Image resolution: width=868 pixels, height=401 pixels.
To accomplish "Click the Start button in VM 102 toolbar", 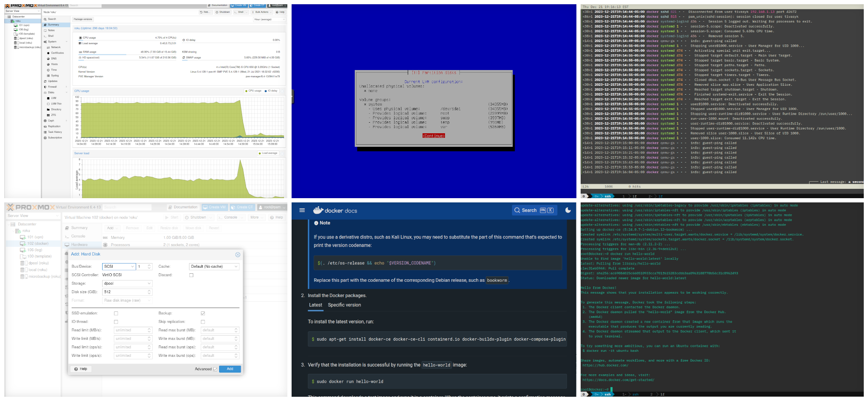I will pyautogui.click(x=172, y=217).
